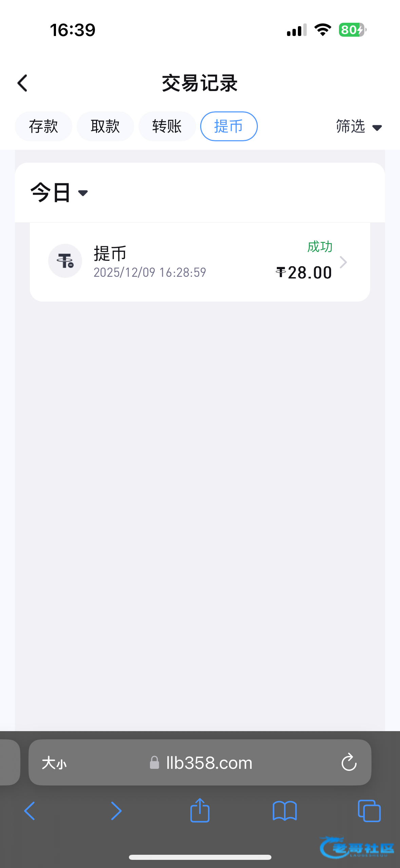Tap the back arrow beside 交易记录
Screen dimensions: 400x868
(22, 83)
